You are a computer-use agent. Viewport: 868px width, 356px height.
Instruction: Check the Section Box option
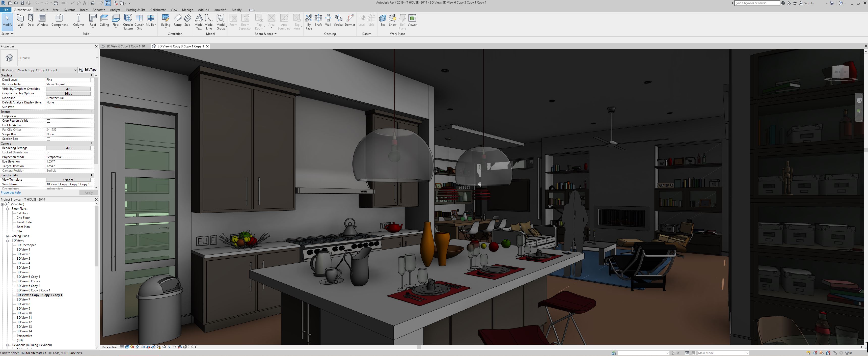tap(48, 139)
